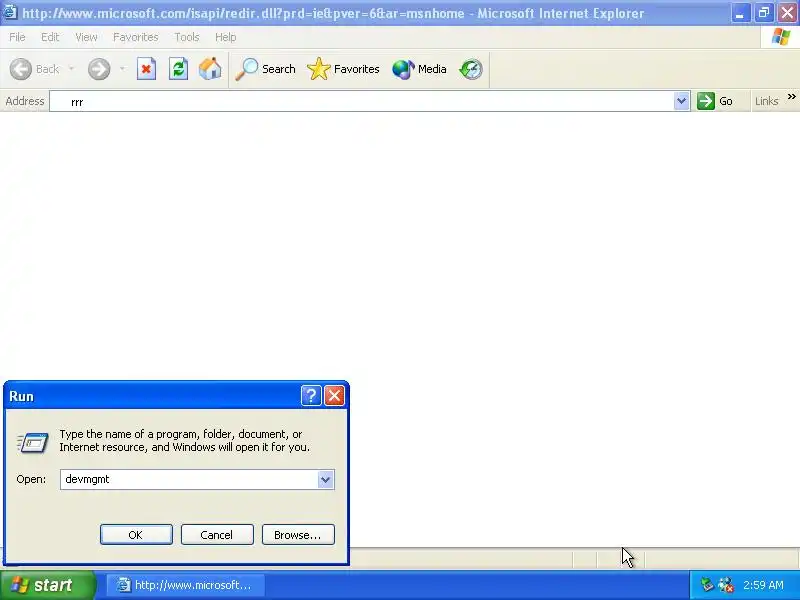Open the Help menu
800x600 pixels.
(x=226, y=37)
